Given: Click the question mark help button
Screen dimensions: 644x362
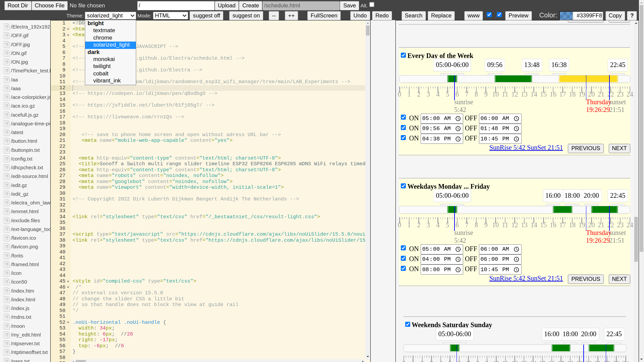Looking at the screenshot, I should 632,16.
